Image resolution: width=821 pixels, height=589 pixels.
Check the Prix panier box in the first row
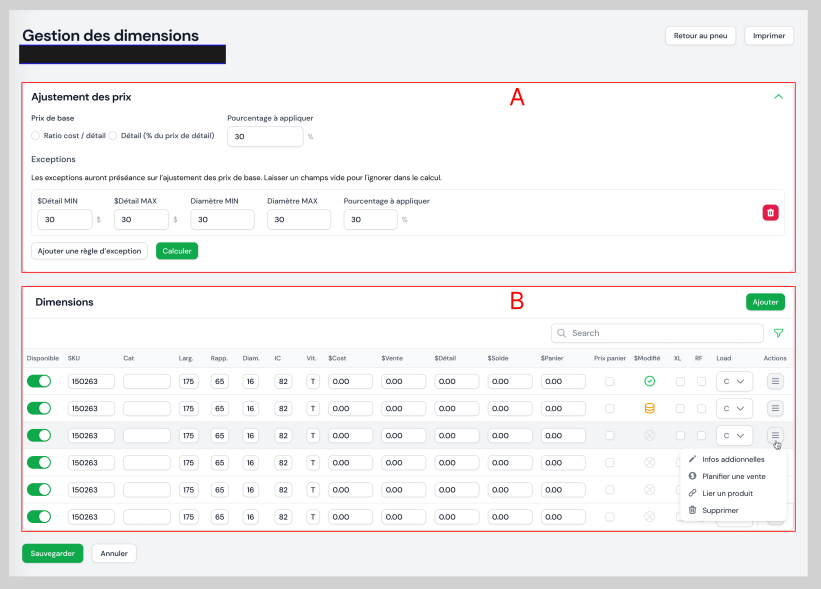point(609,381)
